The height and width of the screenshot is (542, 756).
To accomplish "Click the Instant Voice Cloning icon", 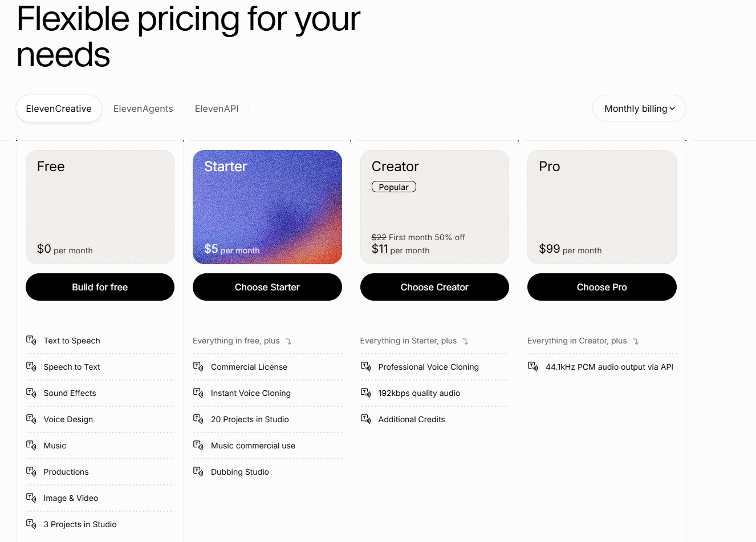I will pyautogui.click(x=198, y=393).
